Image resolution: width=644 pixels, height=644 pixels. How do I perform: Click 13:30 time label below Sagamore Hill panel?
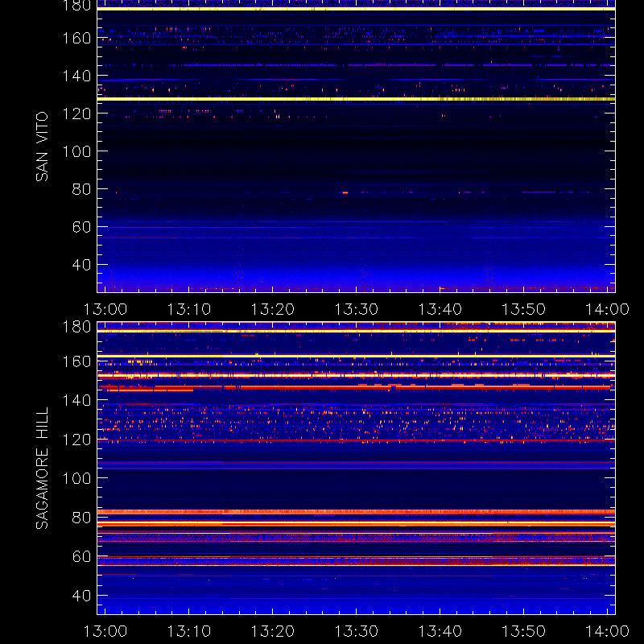pos(357,631)
